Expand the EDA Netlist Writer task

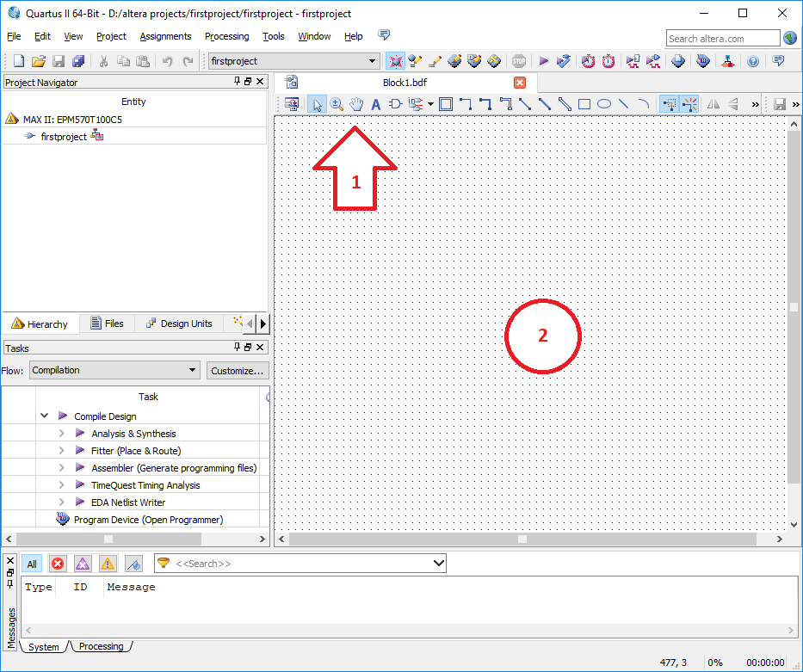coord(61,502)
